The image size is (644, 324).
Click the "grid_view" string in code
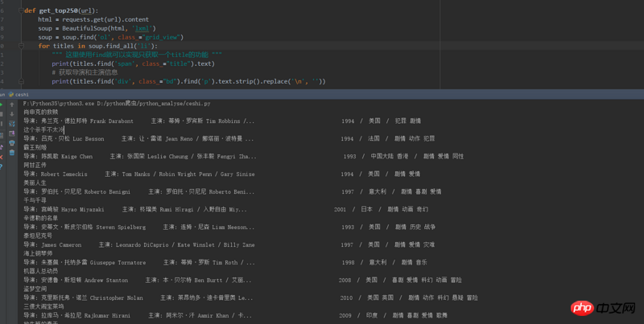[x=166, y=37]
